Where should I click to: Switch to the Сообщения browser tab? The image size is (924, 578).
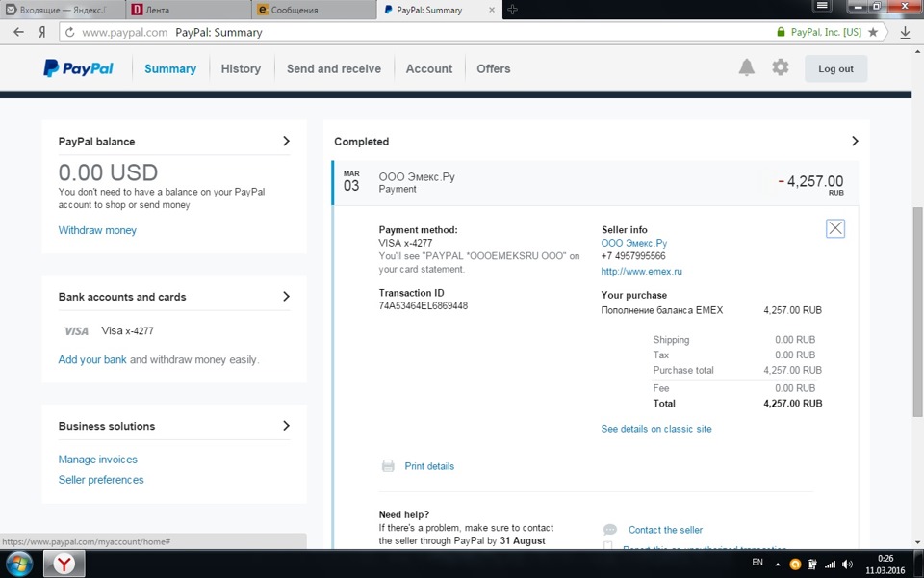(314, 10)
